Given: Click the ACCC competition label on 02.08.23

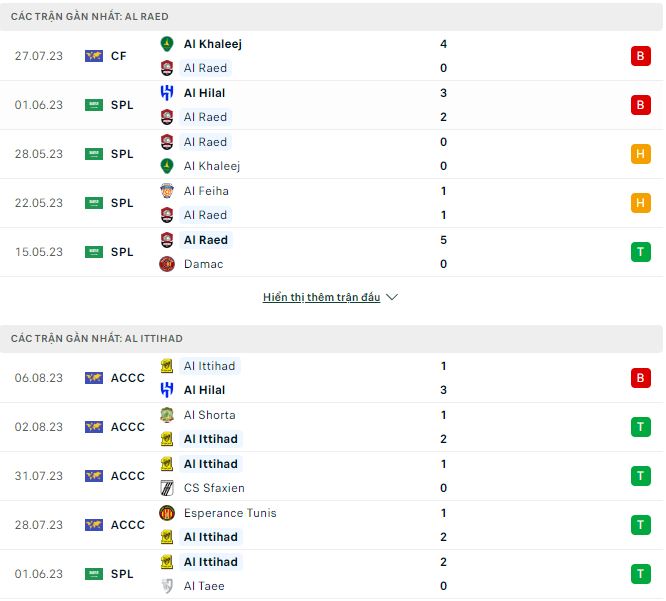Looking at the screenshot, I should click(x=127, y=427).
